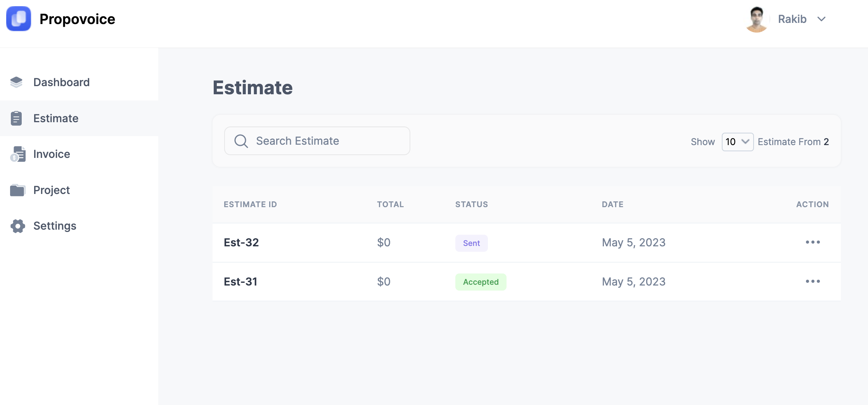The image size is (868, 405).
Task: Click the Date column header
Action: pyautogui.click(x=613, y=204)
